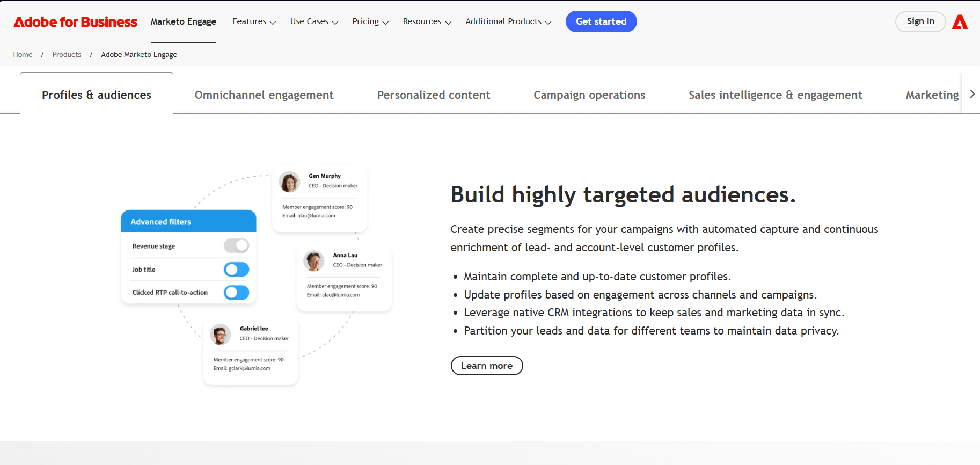Click the Advanced filters panel header

(x=188, y=221)
